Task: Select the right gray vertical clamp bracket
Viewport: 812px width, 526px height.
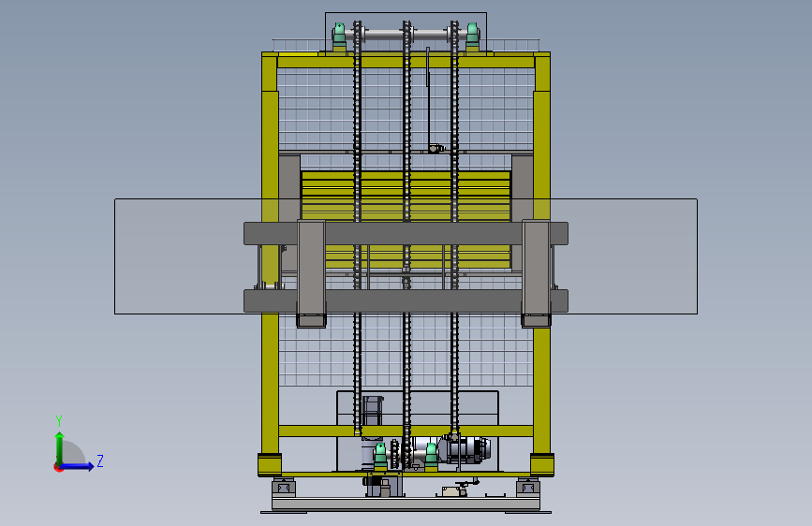Action: [536, 273]
